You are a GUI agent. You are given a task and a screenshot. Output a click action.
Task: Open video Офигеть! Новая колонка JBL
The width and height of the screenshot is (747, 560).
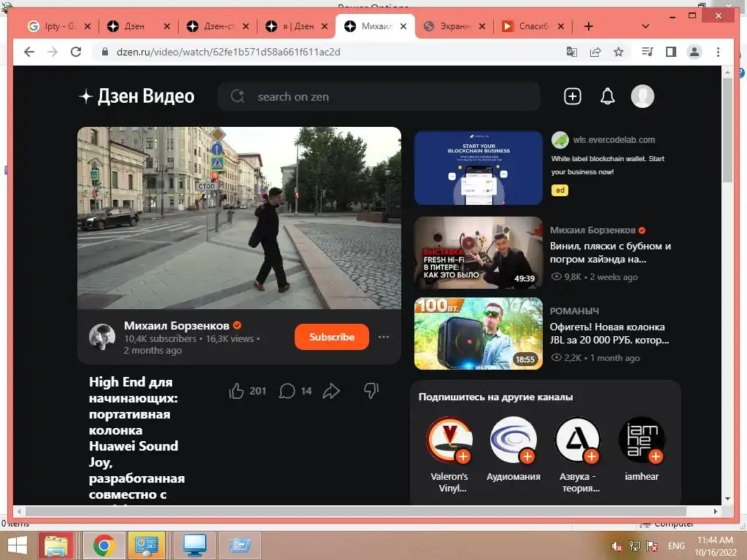609,333
